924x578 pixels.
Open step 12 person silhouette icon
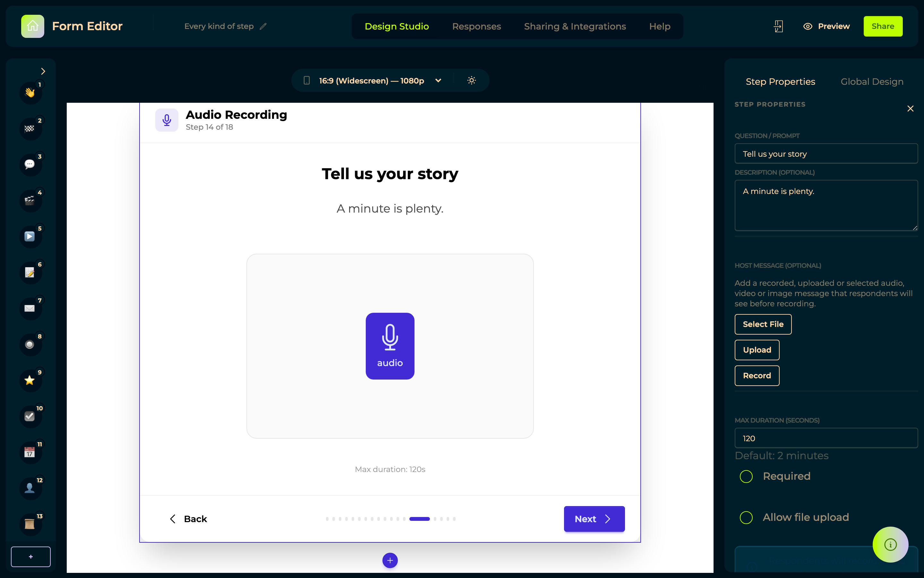[x=30, y=488]
